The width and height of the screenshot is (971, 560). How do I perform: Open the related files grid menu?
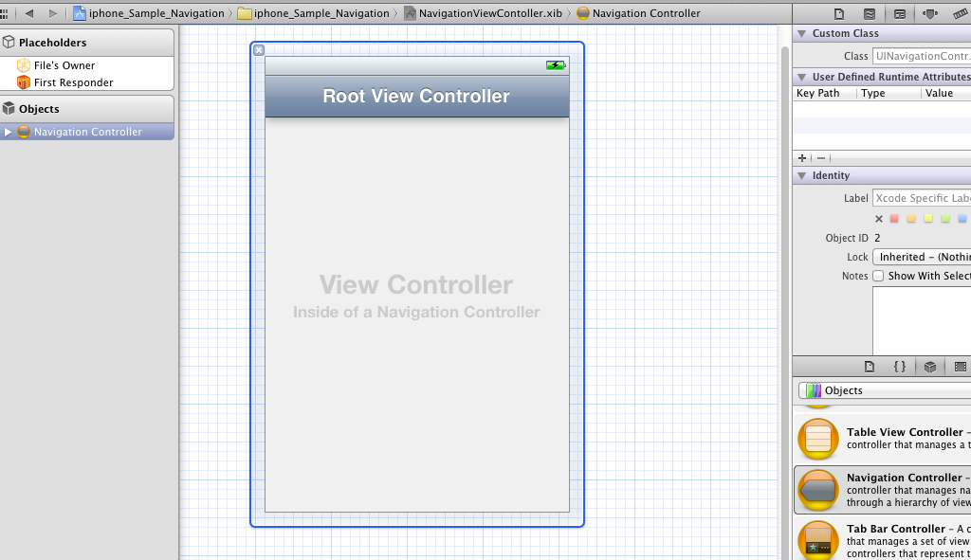(5, 13)
